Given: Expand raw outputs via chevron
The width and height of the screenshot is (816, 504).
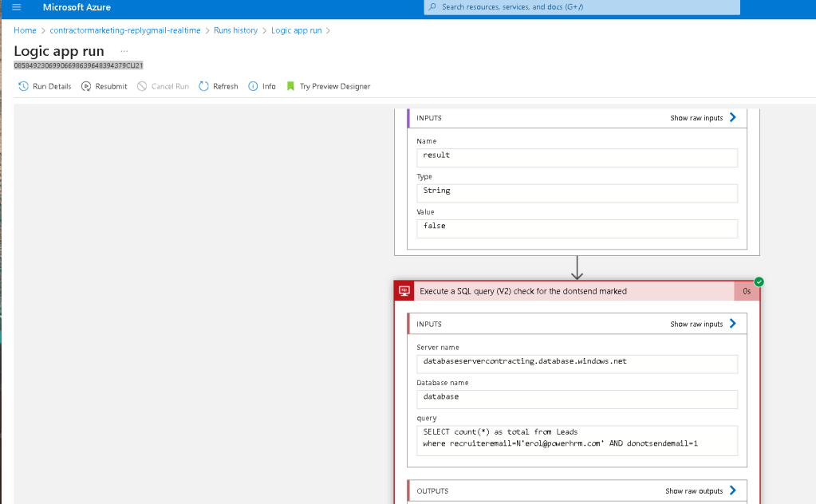Looking at the screenshot, I should (x=733, y=490).
